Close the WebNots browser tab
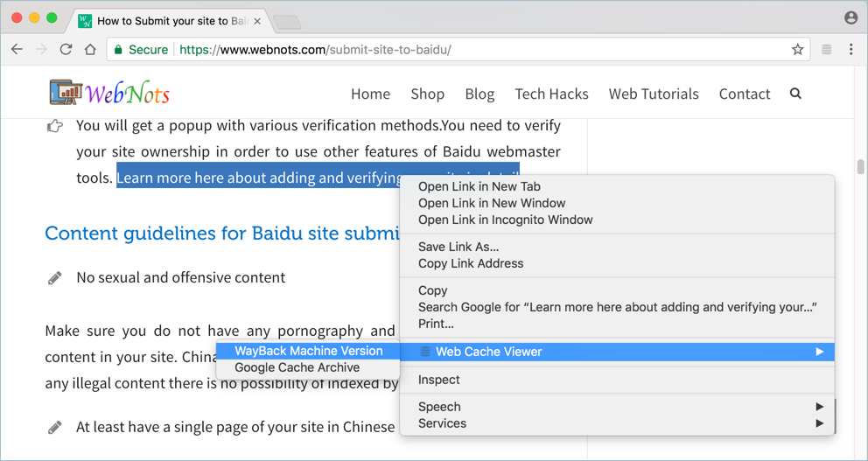The image size is (868, 461). tap(257, 21)
